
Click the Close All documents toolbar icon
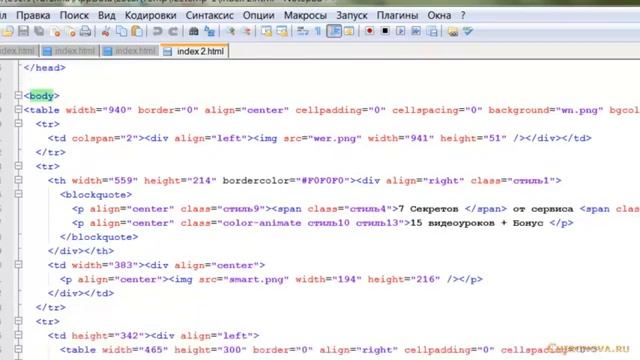click(x=71, y=31)
